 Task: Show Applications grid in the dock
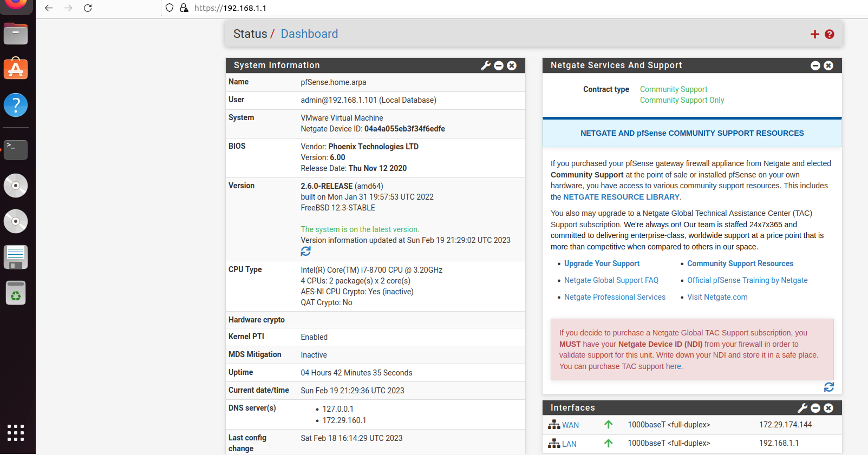click(x=16, y=432)
